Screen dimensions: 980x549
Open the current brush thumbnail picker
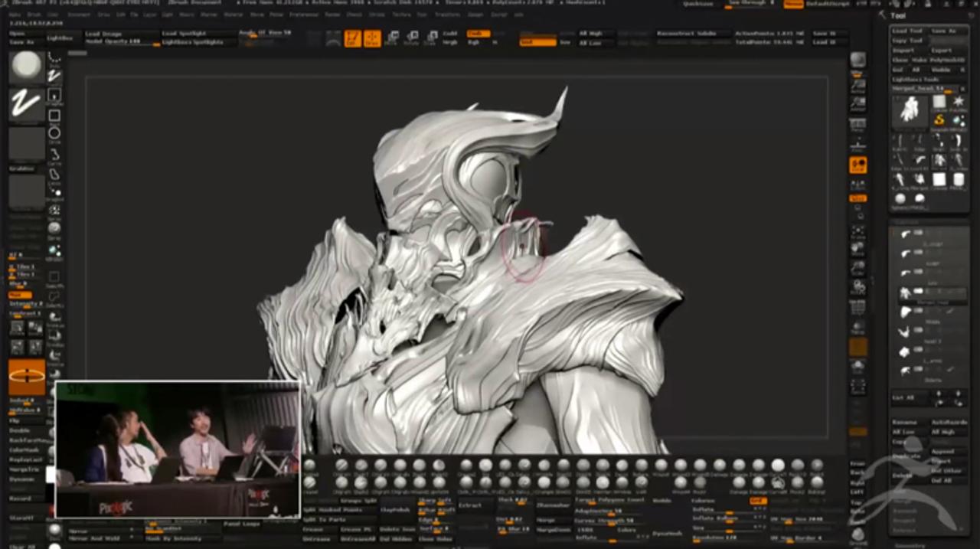pos(26,67)
